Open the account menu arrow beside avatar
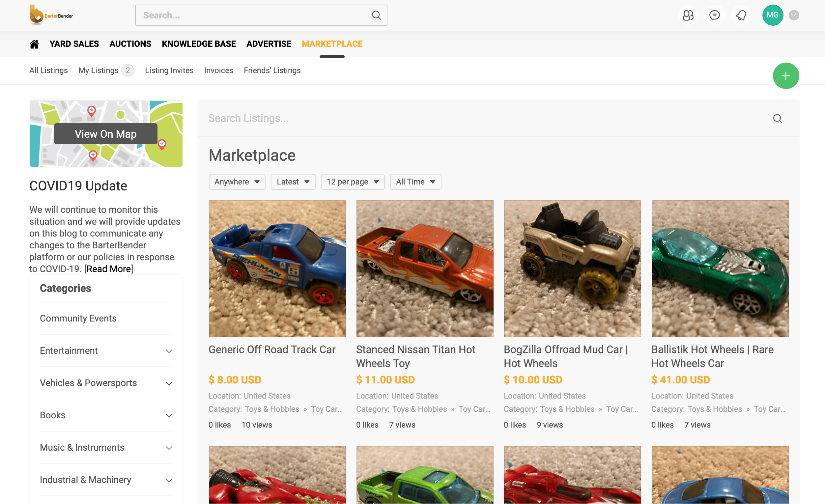This screenshot has height=504, width=825. 793,15
